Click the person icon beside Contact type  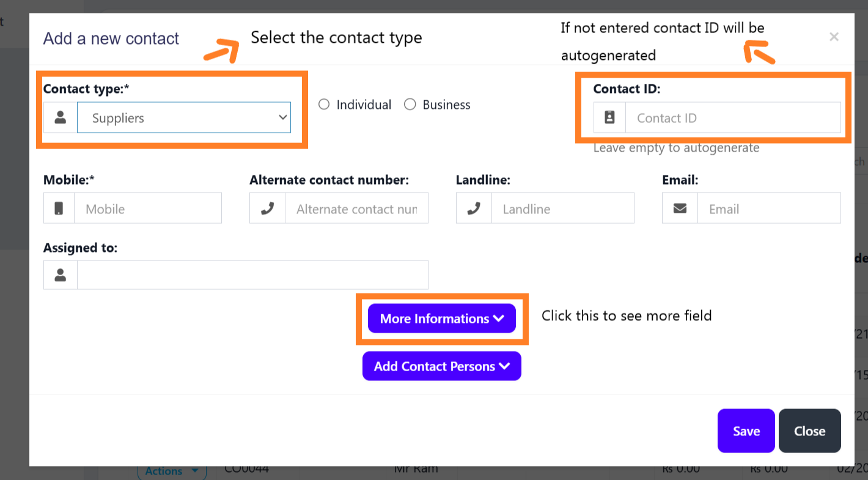coord(60,118)
